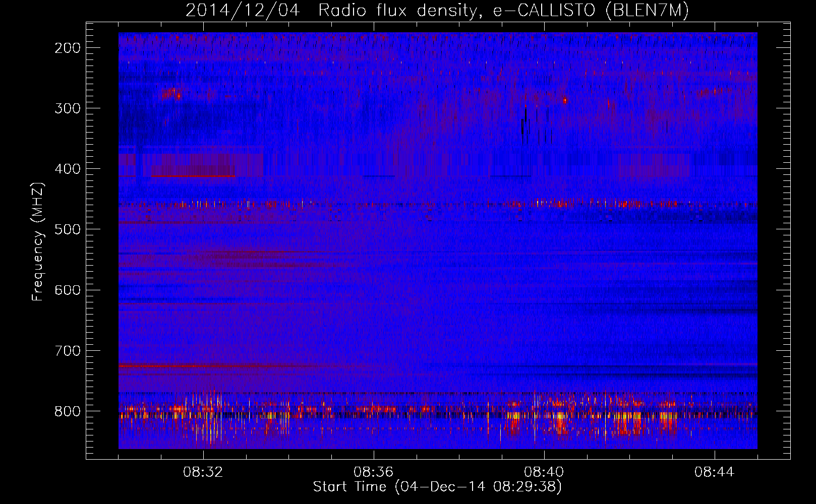Click the 200 frequency tick label
This screenshot has height=504, width=816.
coord(68,48)
